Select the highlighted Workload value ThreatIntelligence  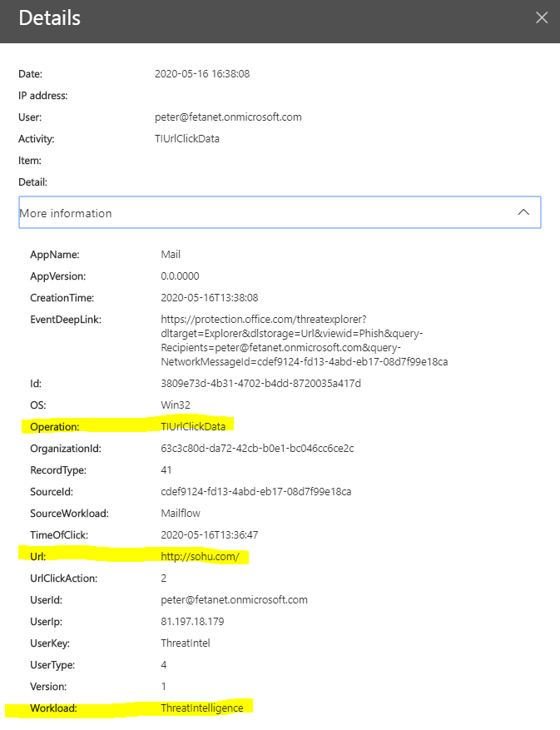202,708
